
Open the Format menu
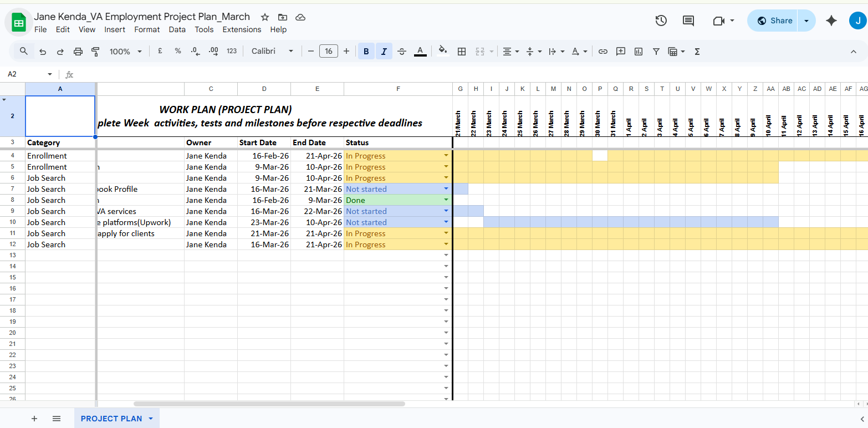[x=147, y=29]
